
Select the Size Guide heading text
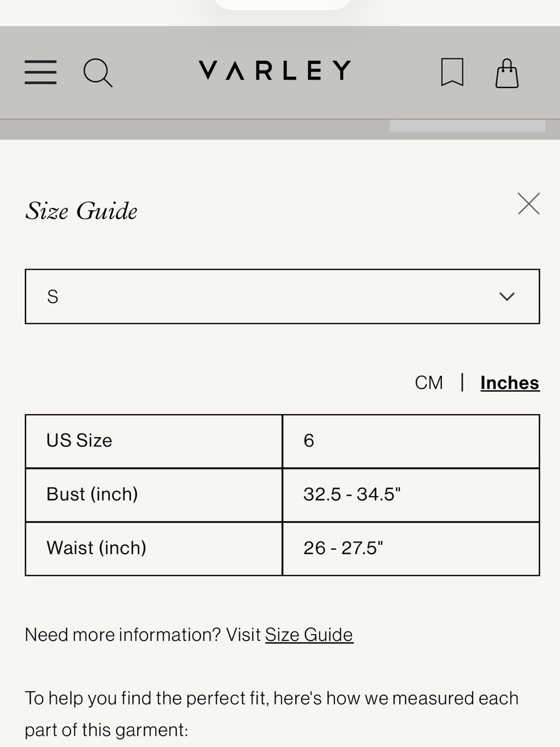click(x=81, y=211)
